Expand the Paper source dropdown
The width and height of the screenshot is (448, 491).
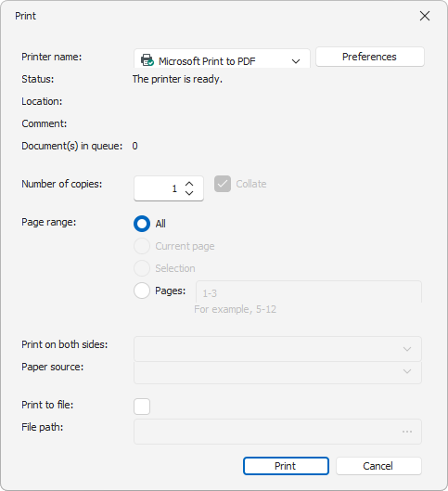coord(277,372)
